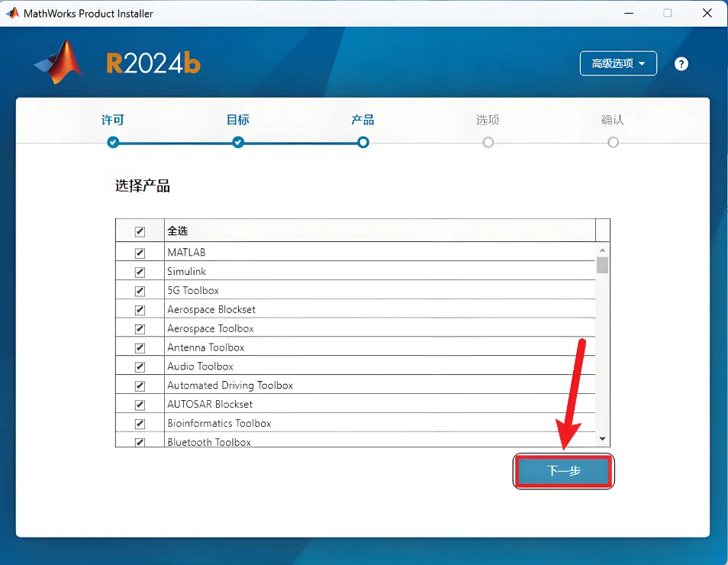
Task: Go to the 目标 step
Action: (x=238, y=120)
